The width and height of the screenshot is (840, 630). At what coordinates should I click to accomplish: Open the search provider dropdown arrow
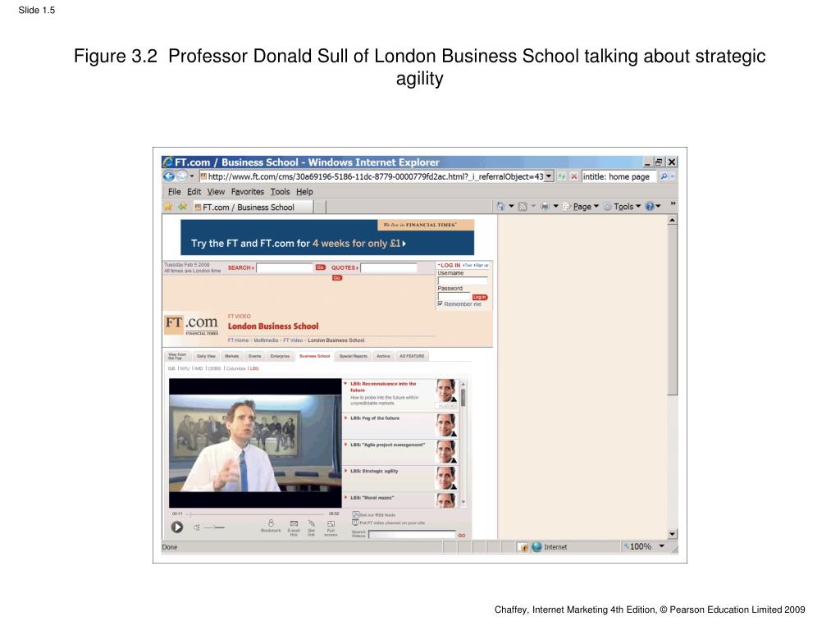click(673, 176)
